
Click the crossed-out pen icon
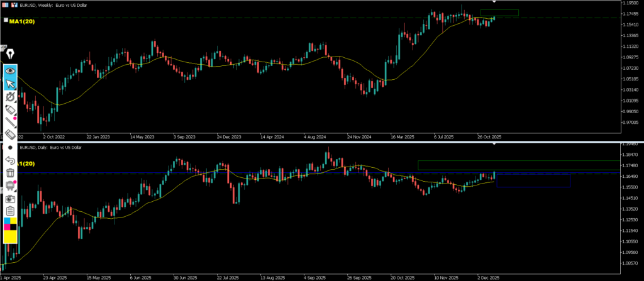point(10,97)
